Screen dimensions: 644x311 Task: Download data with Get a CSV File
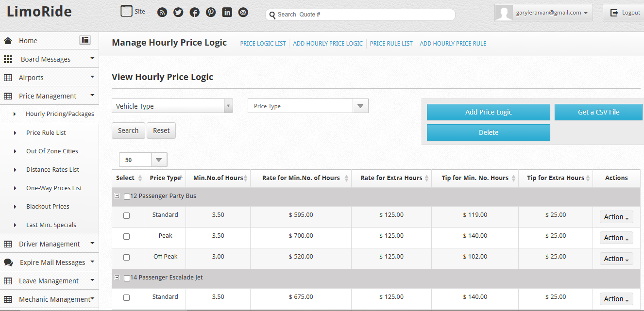tap(598, 112)
